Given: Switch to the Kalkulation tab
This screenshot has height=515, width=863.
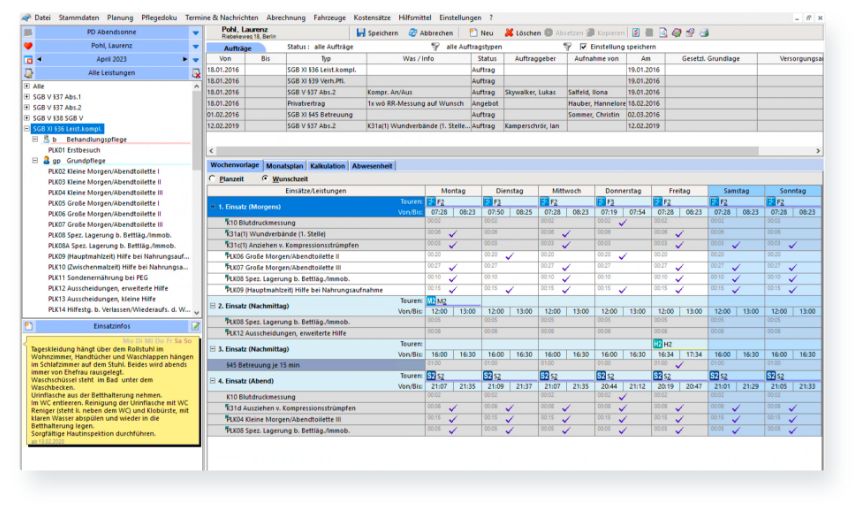Looking at the screenshot, I should (330, 165).
